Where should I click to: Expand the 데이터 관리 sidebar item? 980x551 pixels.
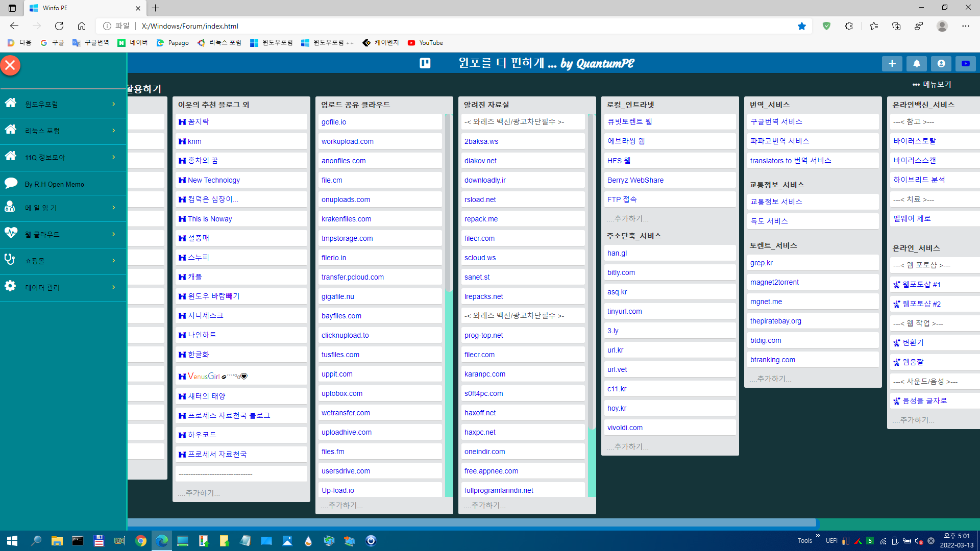(x=63, y=287)
